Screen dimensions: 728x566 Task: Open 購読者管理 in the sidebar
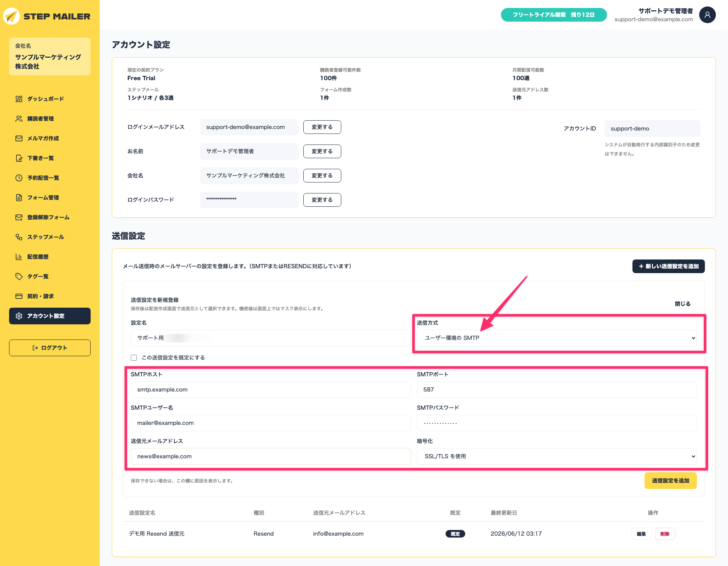50,119
